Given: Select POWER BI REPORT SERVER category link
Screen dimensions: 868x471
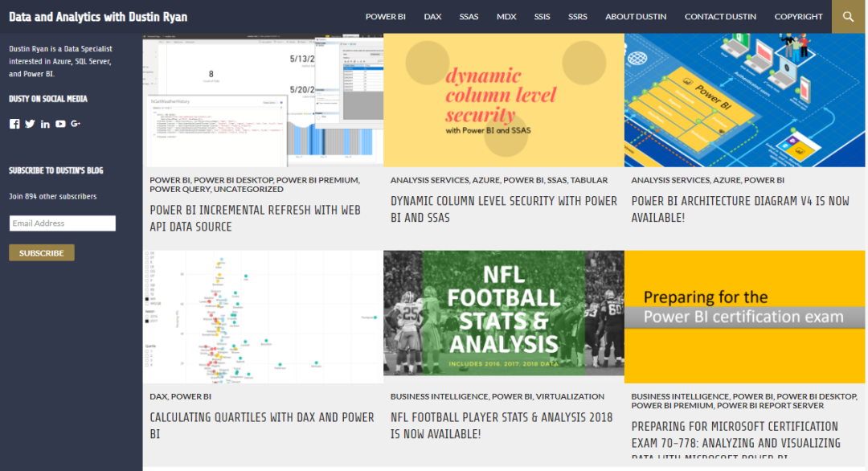Looking at the screenshot, I should click(770, 406).
